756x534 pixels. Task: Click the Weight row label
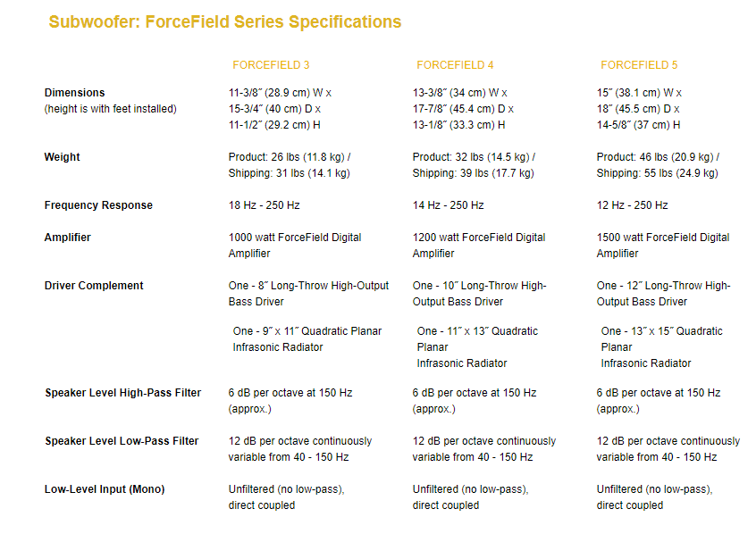tap(62, 157)
